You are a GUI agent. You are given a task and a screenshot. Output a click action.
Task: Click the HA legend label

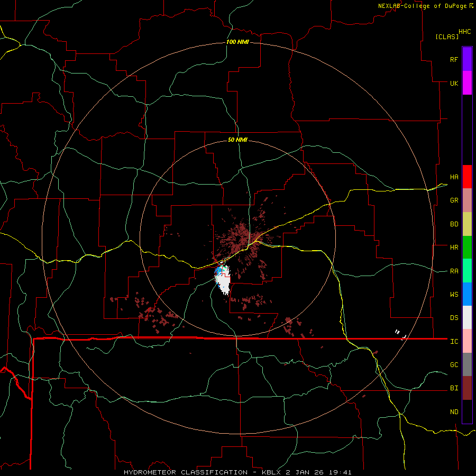454,177
